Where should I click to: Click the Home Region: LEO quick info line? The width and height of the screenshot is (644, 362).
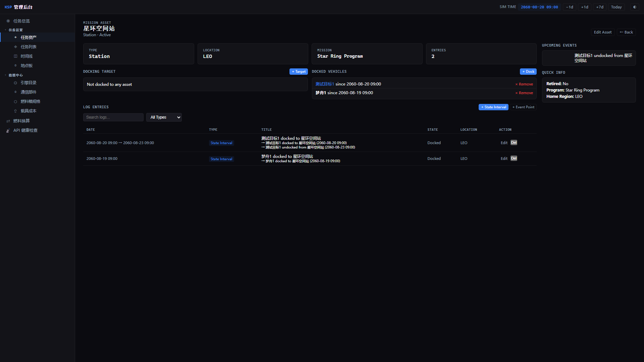coord(564,97)
